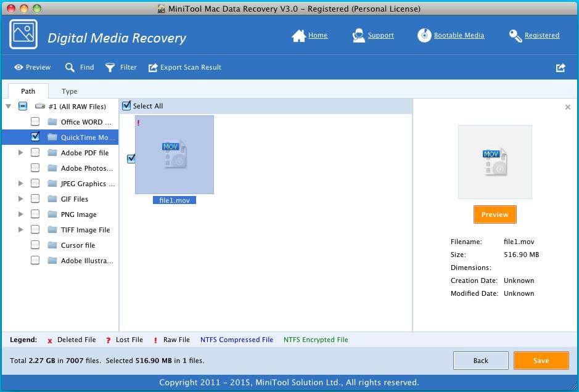This screenshot has height=392, width=579.
Task: Check the PNG Image checkbox
Action: [x=35, y=214]
